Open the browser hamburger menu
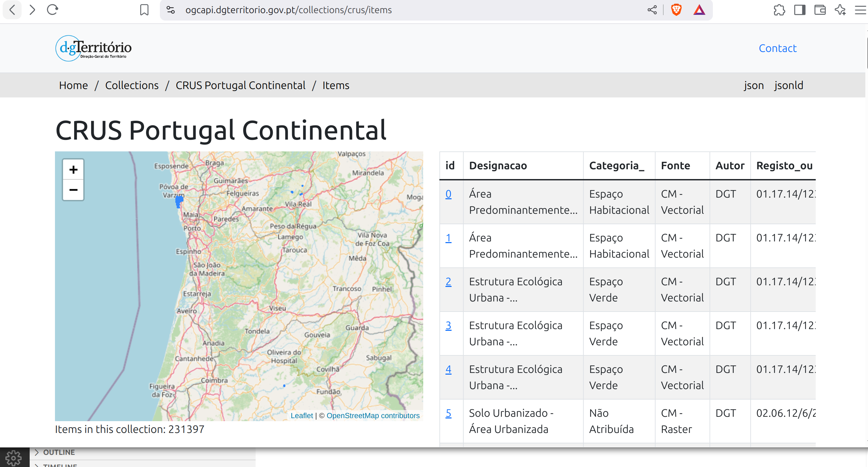Screen dimensions: 868x467 tap(860, 10)
